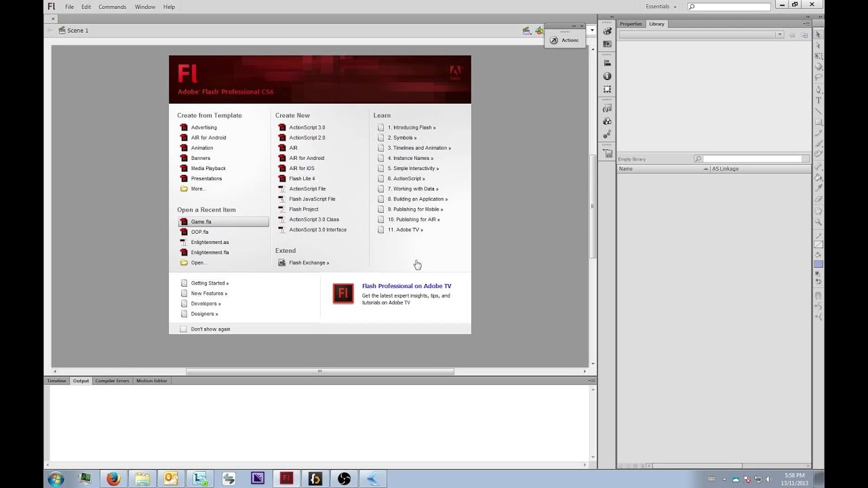Open the Project panel icon
The width and height of the screenshot is (868, 488).
click(607, 153)
